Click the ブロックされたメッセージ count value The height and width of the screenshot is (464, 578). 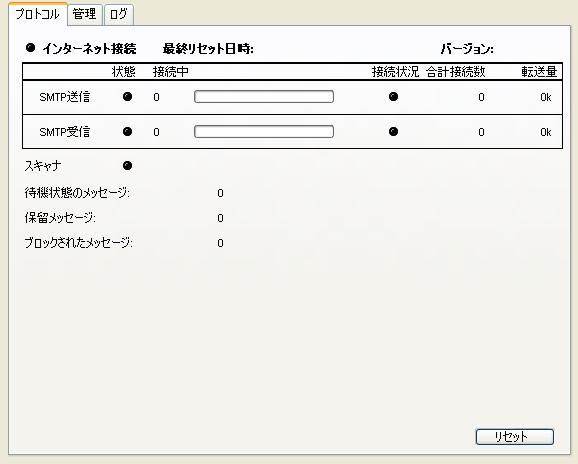220,243
